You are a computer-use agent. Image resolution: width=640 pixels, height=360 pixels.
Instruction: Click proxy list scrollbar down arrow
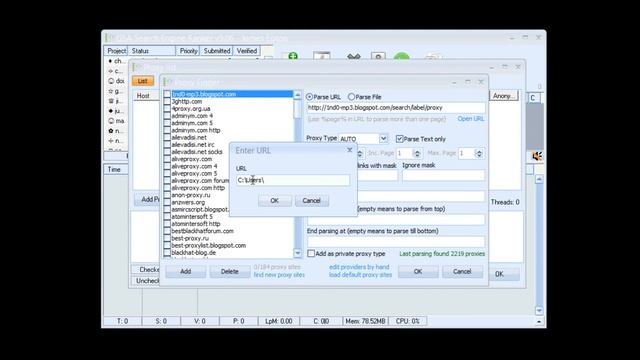(298, 253)
